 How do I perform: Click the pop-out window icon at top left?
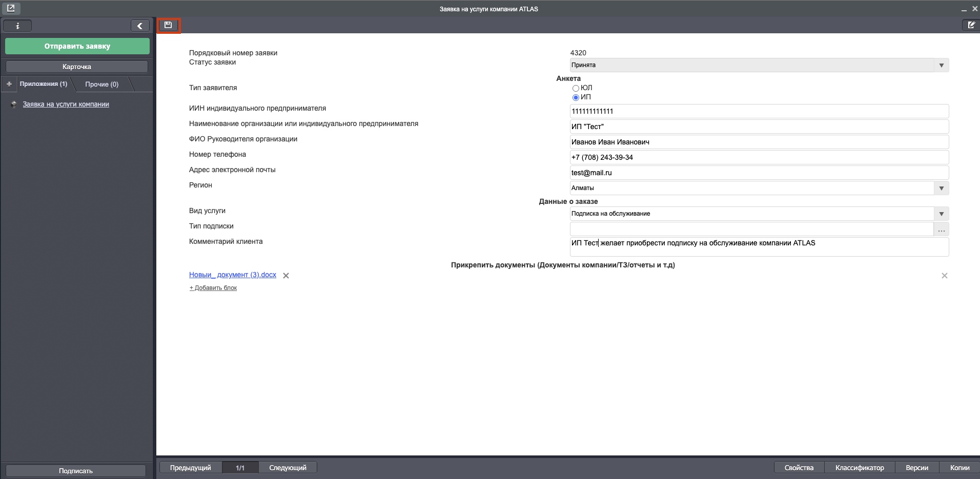pos(10,8)
